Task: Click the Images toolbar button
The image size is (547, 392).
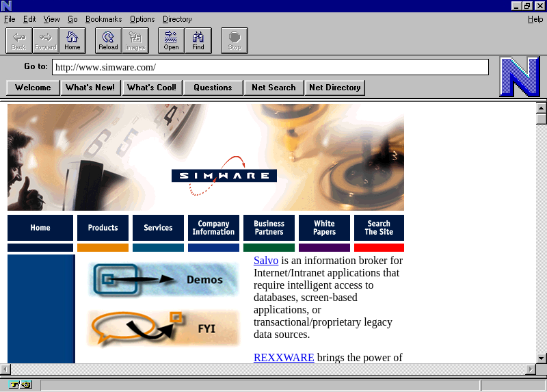Action: pos(135,40)
